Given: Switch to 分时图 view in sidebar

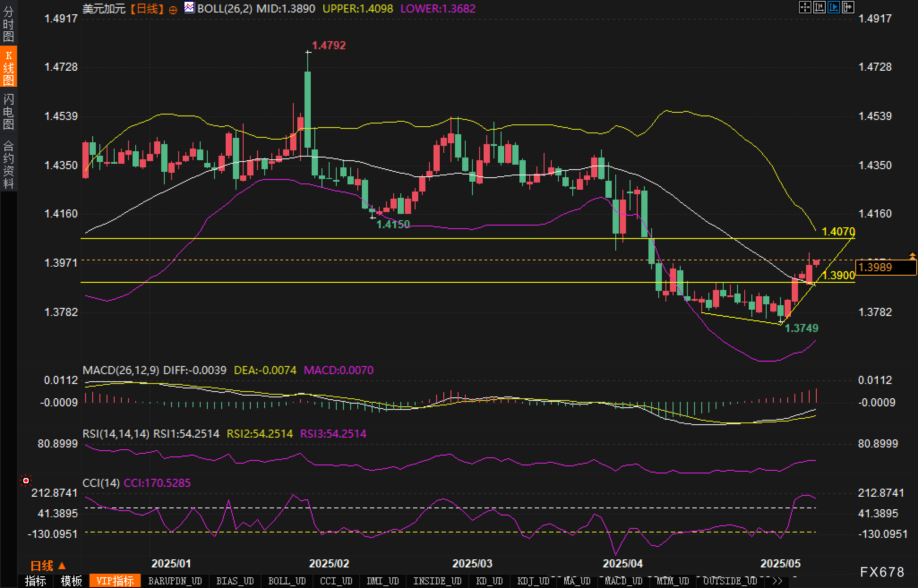Looking at the screenshot, I should (x=9, y=24).
